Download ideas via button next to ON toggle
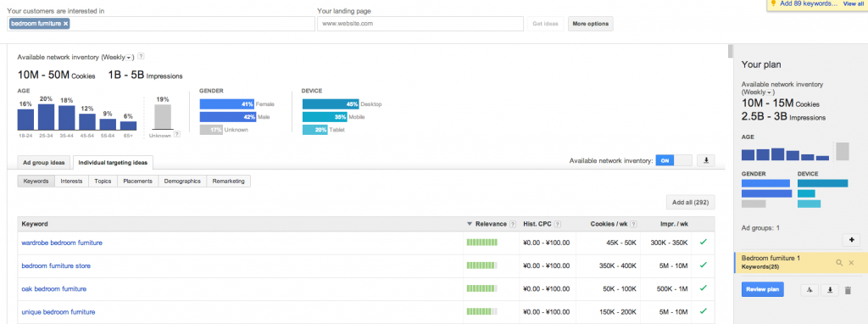The height and width of the screenshot is (324, 868). tap(706, 160)
